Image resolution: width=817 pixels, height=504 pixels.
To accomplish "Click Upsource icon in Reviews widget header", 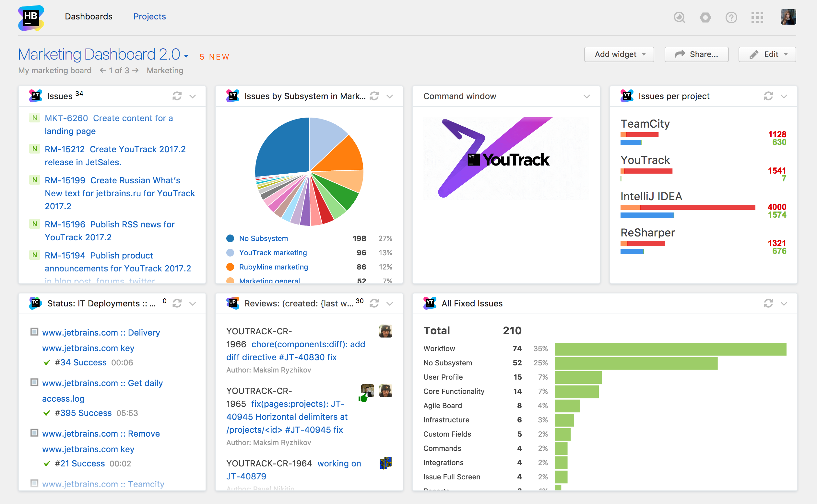I will tap(232, 303).
